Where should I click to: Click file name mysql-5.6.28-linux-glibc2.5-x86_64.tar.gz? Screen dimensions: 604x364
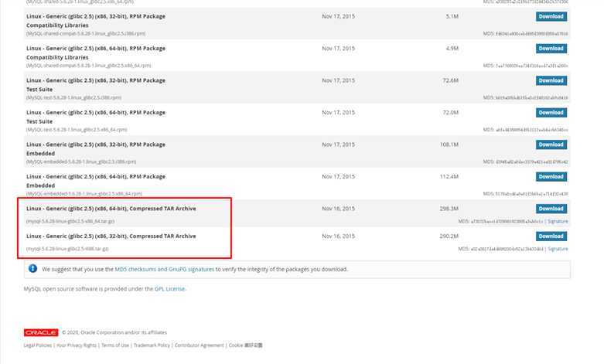70,221
